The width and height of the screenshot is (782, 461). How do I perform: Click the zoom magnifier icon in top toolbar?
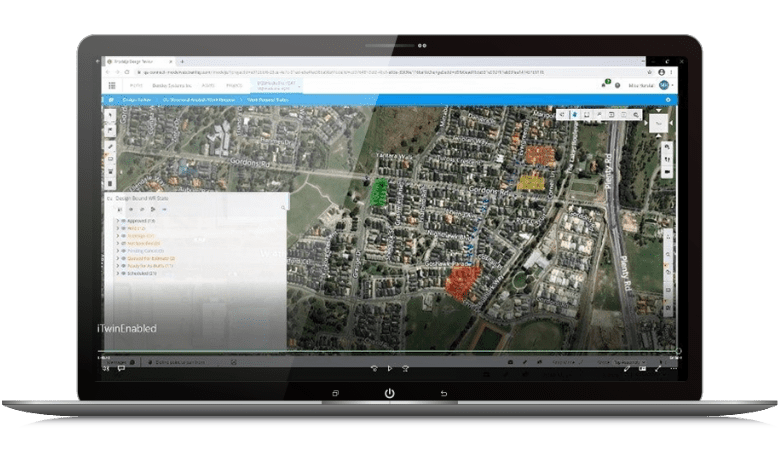point(637,116)
